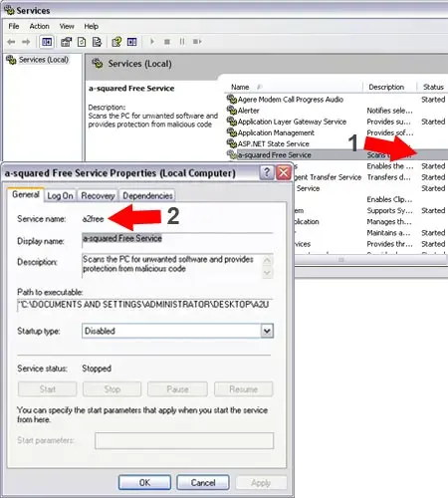The height and width of the screenshot is (498, 448).
Task: Click the Services window title bar icon
Action: 9,10
